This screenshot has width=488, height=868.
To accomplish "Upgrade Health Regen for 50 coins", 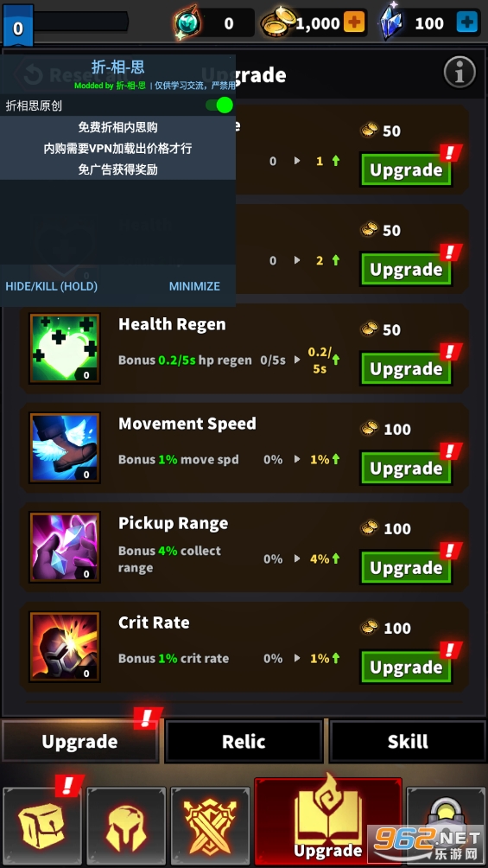I will [406, 368].
